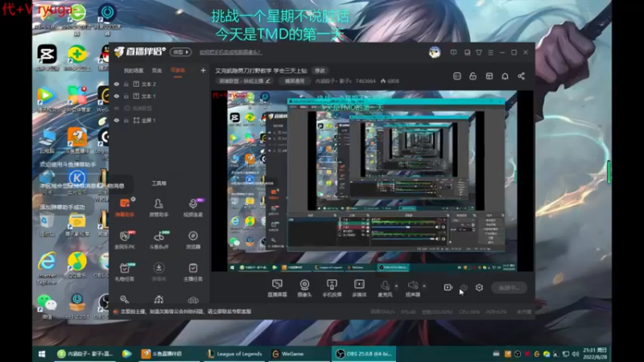The width and height of the screenshot is (644, 362).
Task: Select the orange active scene tab
Action: tap(178, 71)
